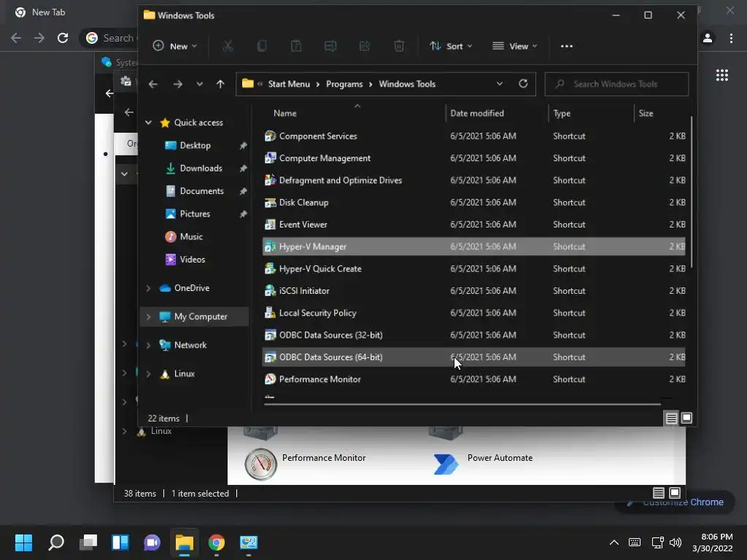The height and width of the screenshot is (560, 747).
Task: Go up one folder level
Action: [220, 85]
